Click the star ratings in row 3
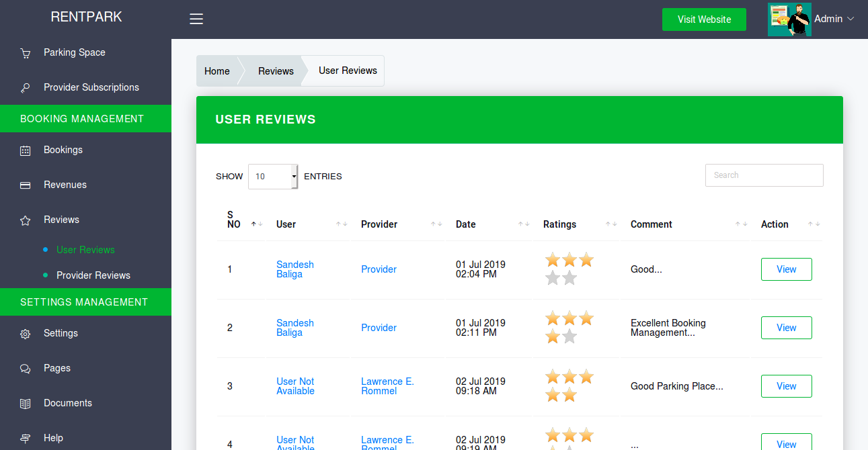This screenshot has width=868, height=450. [569, 386]
